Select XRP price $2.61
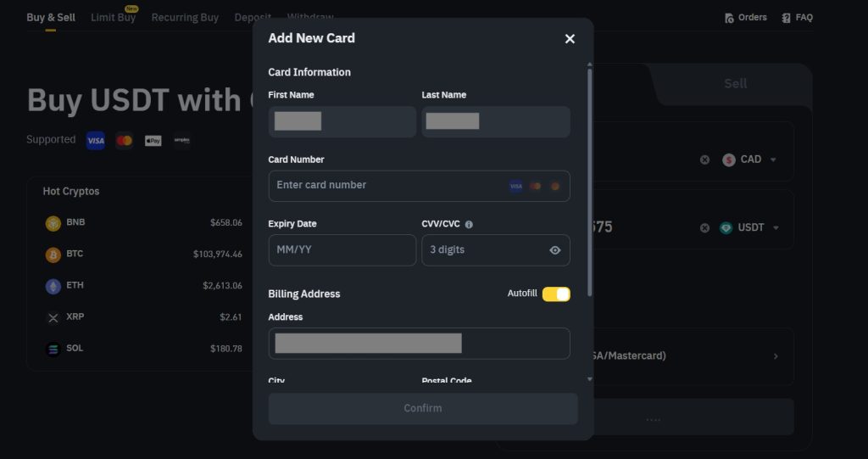 tap(231, 317)
